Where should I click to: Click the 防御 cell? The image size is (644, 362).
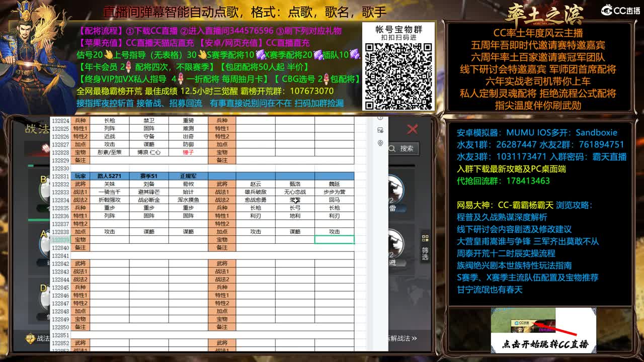click(188, 144)
